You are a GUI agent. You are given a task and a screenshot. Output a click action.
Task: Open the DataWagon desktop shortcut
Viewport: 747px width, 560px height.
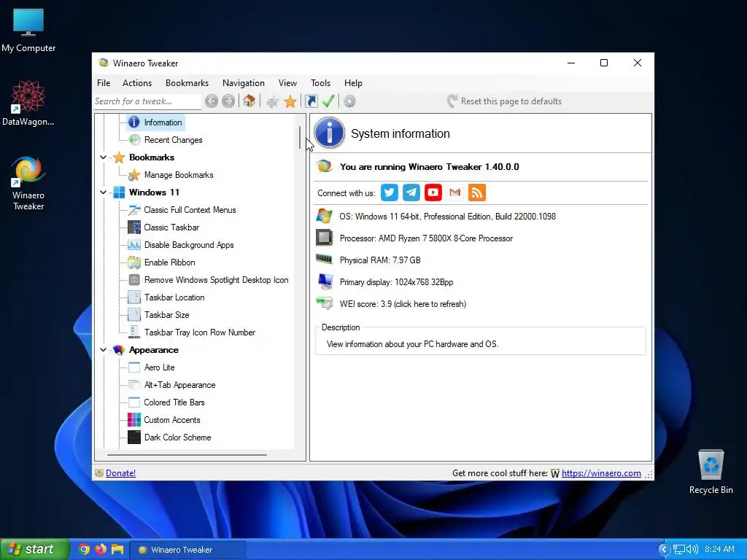click(x=28, y=104)
